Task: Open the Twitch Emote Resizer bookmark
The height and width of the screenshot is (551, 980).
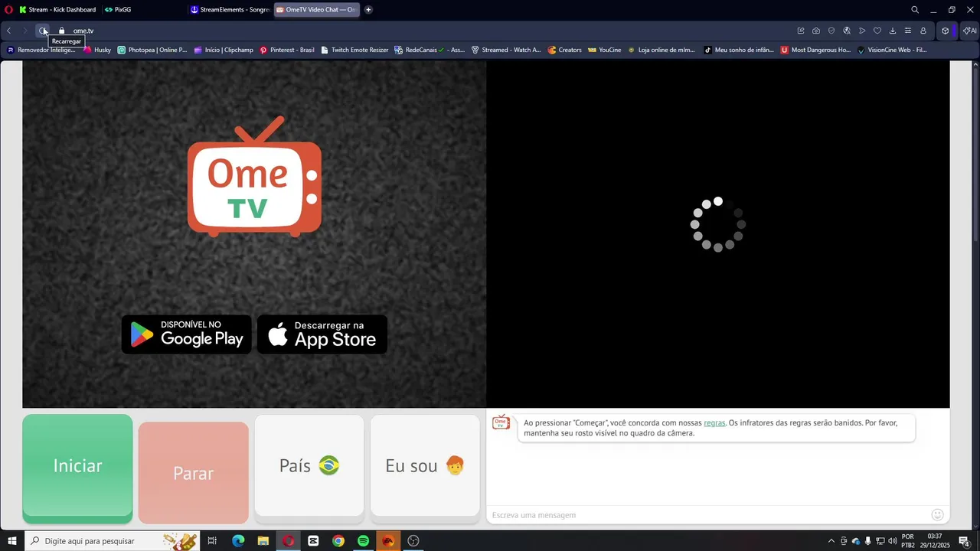Action: click(x=354, y=50)
